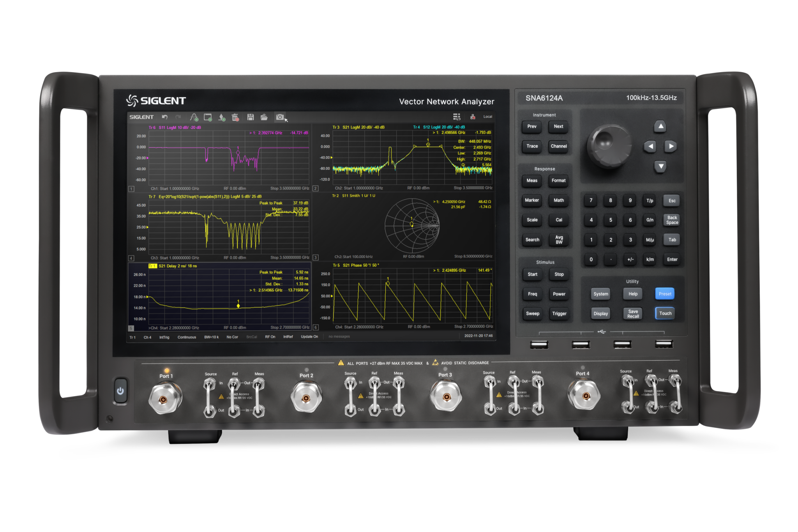
Task: Click marker 1 on S21 Delay trace
Action: pyautogui.click(x=238, y=305)
